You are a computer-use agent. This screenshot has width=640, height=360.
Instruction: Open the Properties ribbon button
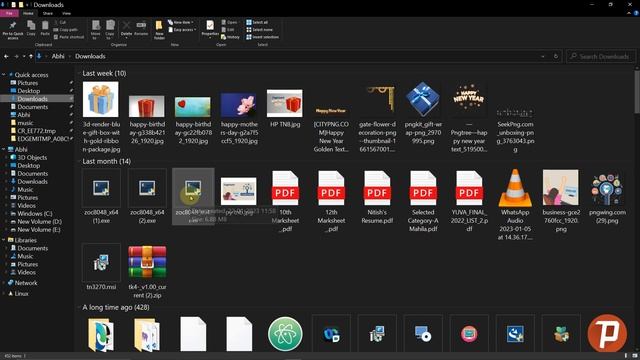click(x=210, y=29)
